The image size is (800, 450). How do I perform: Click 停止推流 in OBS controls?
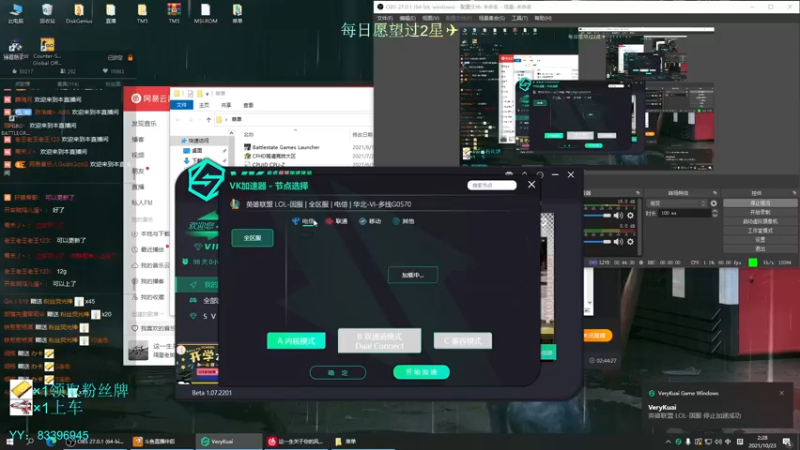click(760, 203)
